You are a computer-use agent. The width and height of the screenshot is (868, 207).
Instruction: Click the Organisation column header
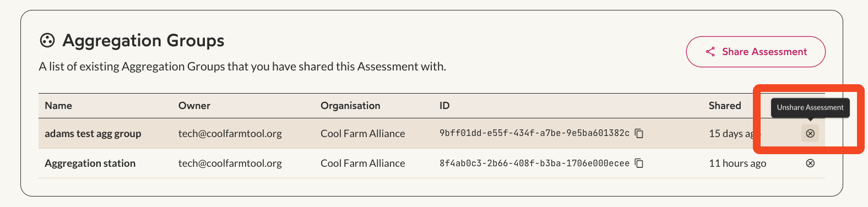350,106
